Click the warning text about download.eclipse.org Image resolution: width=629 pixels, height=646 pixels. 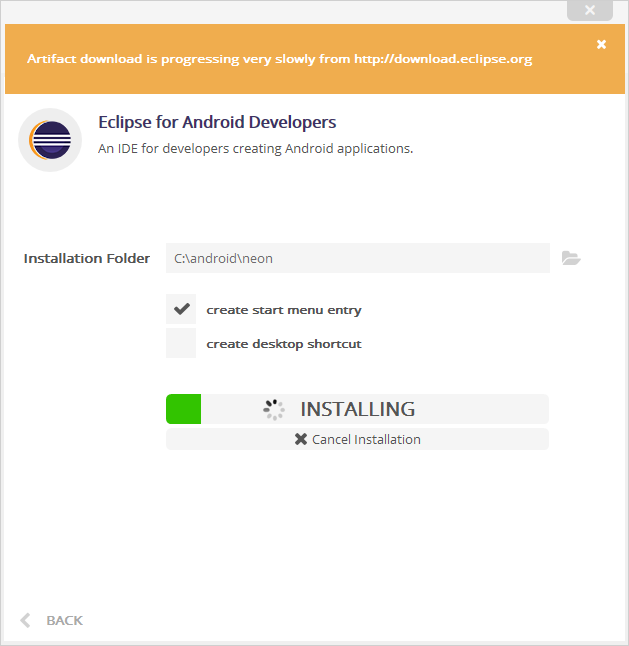(x=280, y=59)
